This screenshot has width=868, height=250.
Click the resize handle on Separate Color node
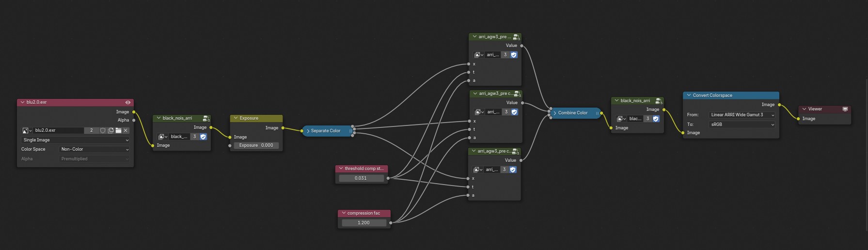pyautogui.click(x=350, y=131)
